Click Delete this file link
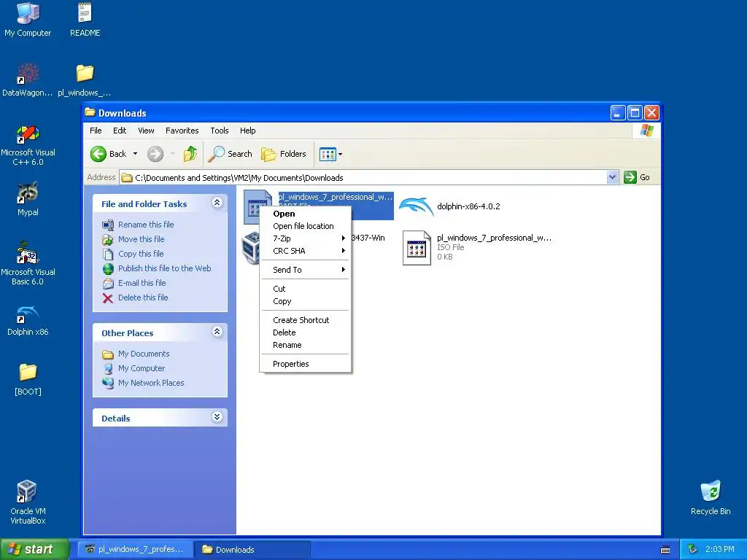747x560 pixels. (x=143, y=297)
